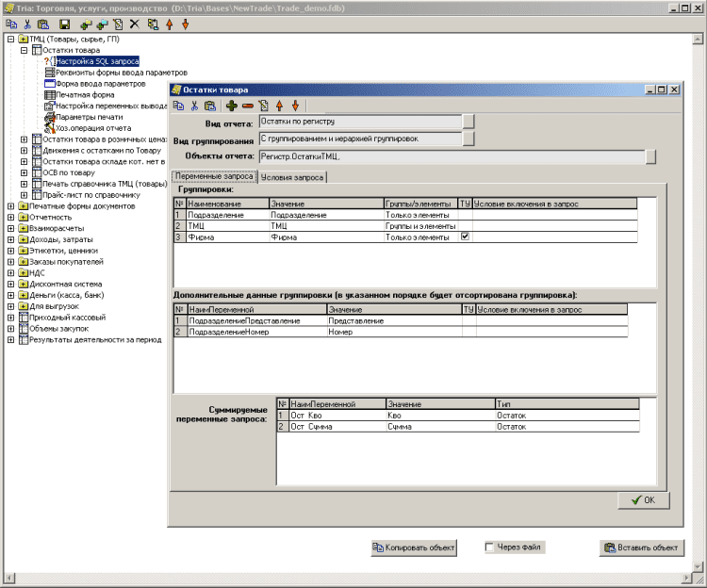
Task: Click the Копировать объект button
Action: click(x=414, y=547)
